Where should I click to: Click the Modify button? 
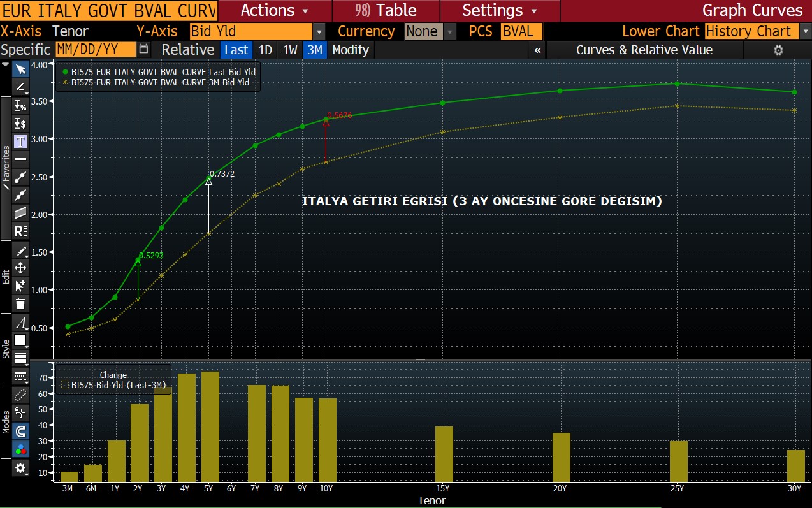click(x=350, y=50)
